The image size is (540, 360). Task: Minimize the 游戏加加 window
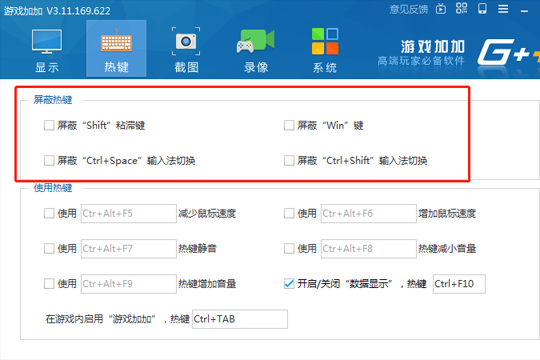pyautogui.click(x=525, y=11)
